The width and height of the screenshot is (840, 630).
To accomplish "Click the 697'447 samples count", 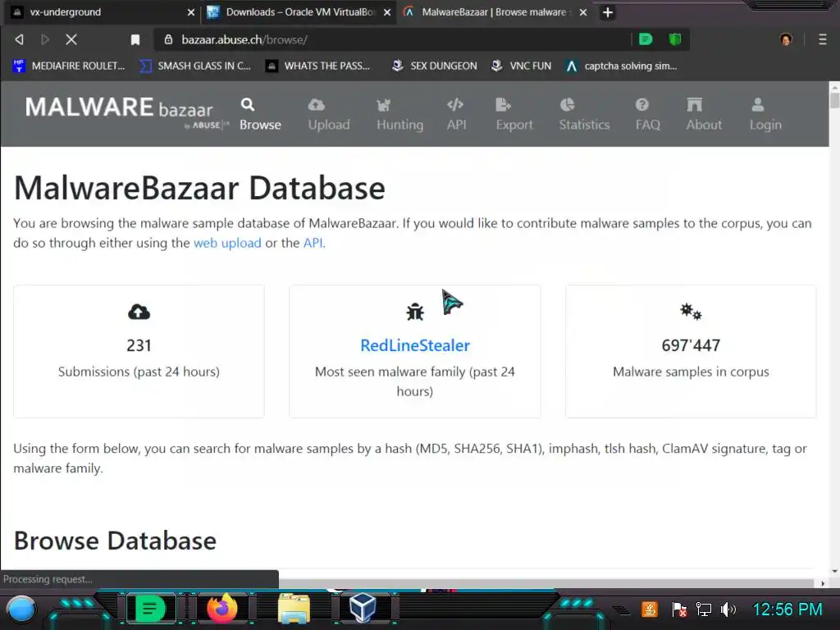I will click(x=691, y=345).
